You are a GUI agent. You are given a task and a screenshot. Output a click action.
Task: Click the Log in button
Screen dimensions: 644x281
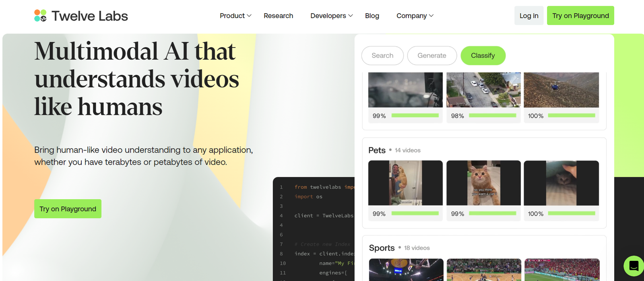528,16
